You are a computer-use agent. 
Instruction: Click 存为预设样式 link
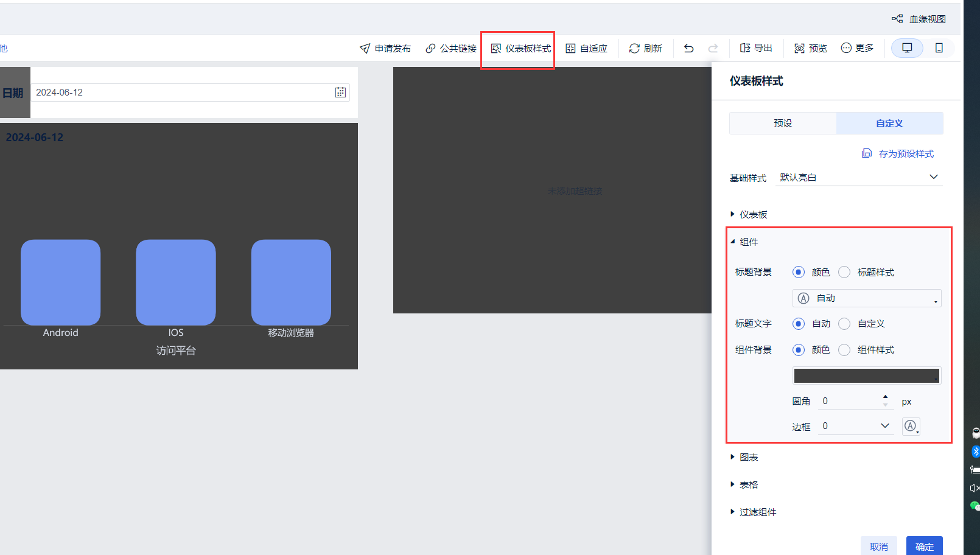[x=898, y=153]
